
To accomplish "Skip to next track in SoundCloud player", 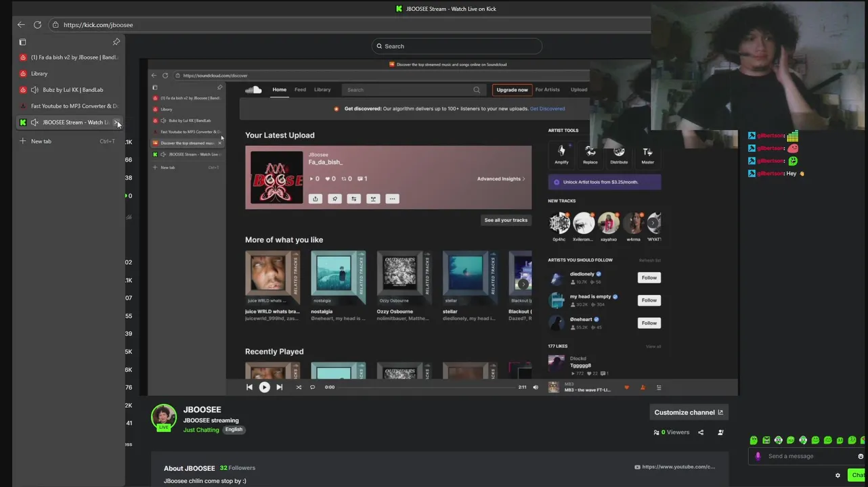I will 279,388.
